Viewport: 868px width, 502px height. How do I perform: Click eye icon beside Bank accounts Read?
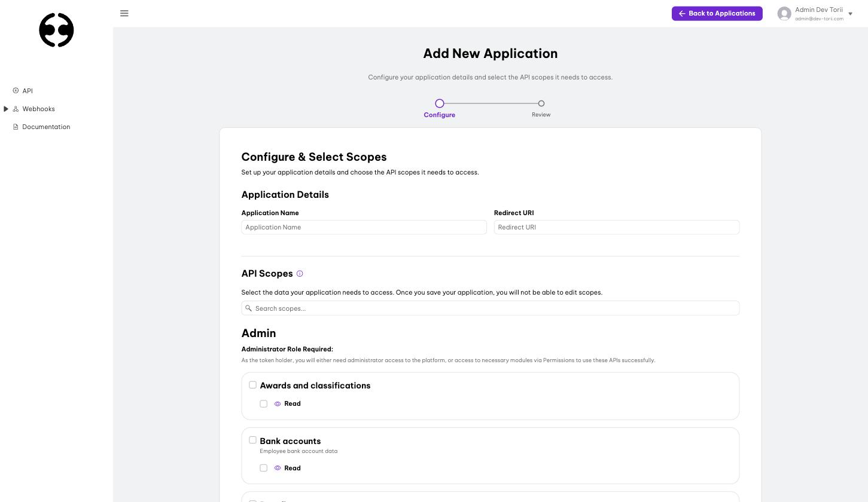[x=278, y=468]
